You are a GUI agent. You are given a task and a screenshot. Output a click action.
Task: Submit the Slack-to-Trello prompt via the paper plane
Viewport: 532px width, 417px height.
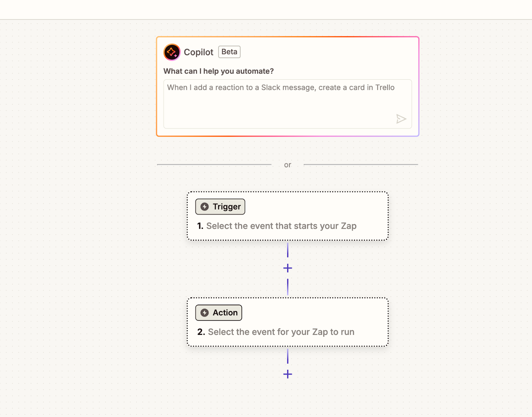402,119
